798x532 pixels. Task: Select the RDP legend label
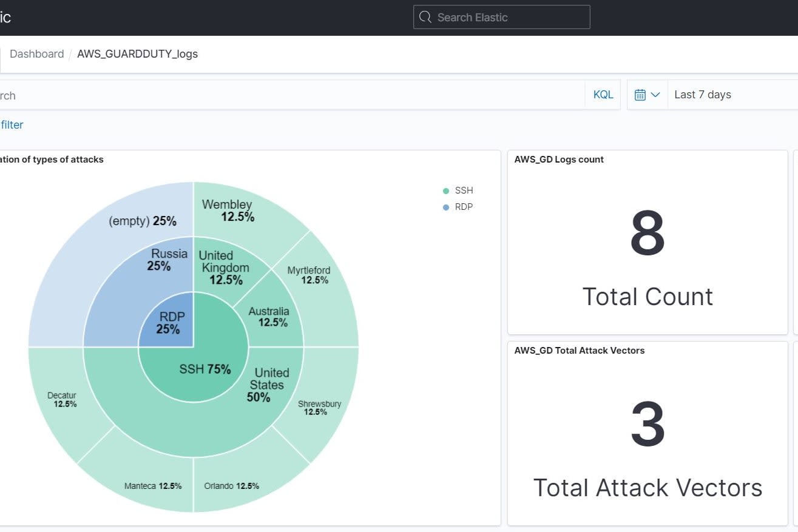464,207
